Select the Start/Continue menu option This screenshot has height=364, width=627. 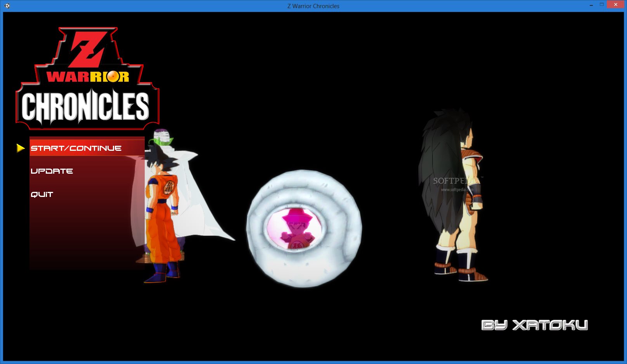87,148
